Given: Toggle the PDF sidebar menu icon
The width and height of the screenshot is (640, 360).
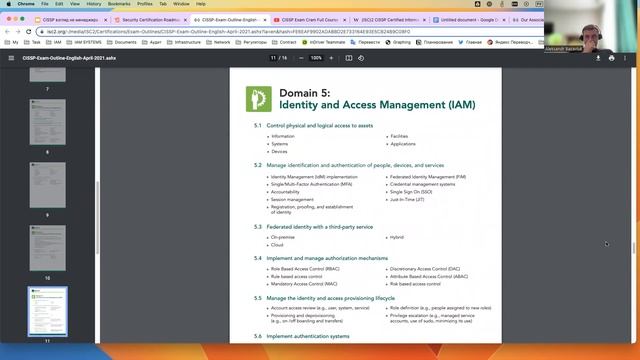Looking at the screenshot, I should click(x=11, y=58).
